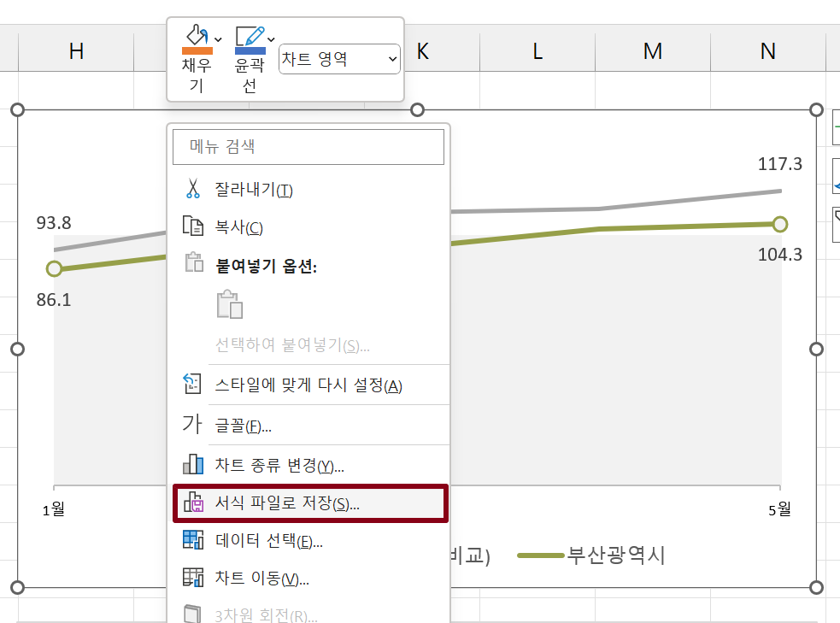Screen dimensions: 840x623
Task: Click the 1월 axis label
Action: [54, 508]
